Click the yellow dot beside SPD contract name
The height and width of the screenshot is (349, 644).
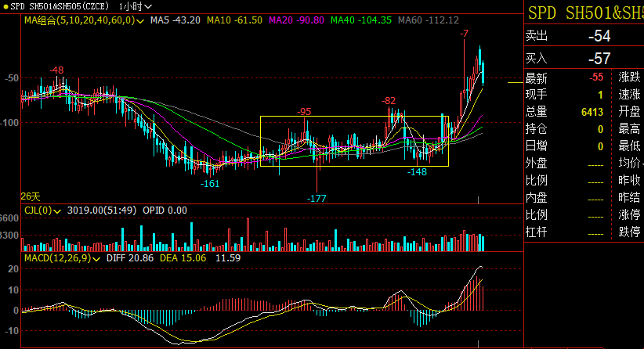pos(5,6)
